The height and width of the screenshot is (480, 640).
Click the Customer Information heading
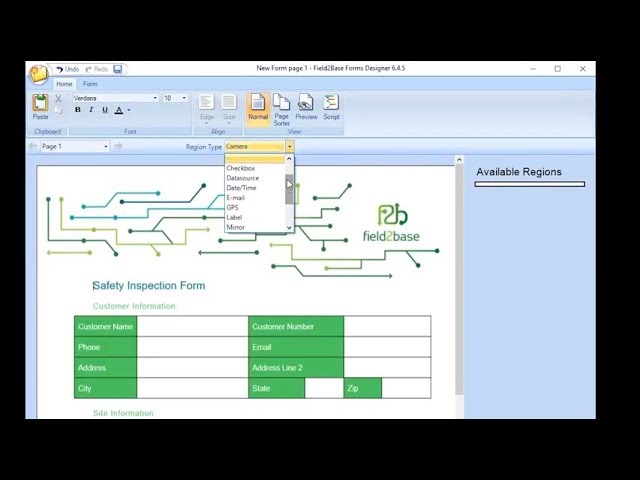[134, 306]
